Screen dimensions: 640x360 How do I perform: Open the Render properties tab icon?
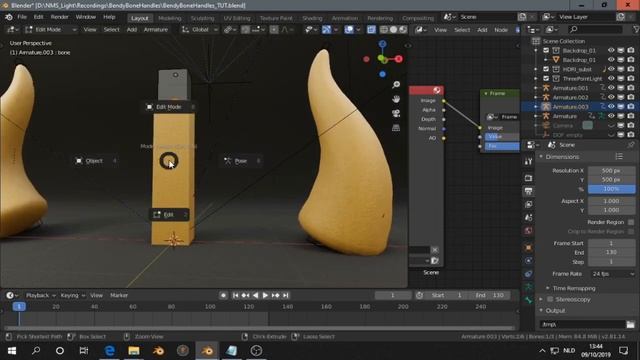[529, 178]
